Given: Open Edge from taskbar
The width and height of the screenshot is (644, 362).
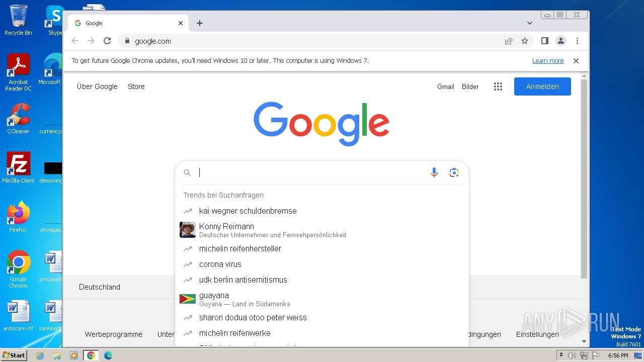Looking at the screenshot, I should (108, 355).
